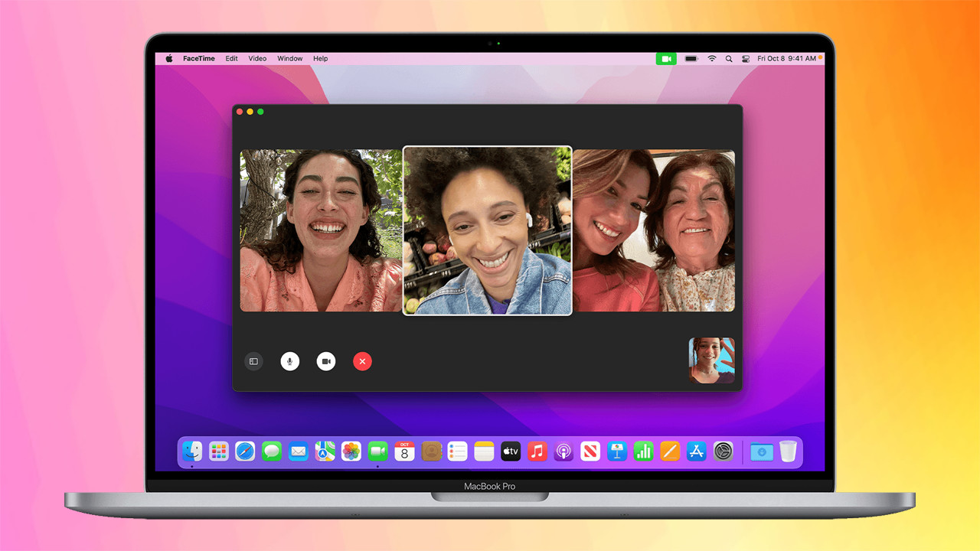
Task: Open the Trash
Action: point(788,452)
